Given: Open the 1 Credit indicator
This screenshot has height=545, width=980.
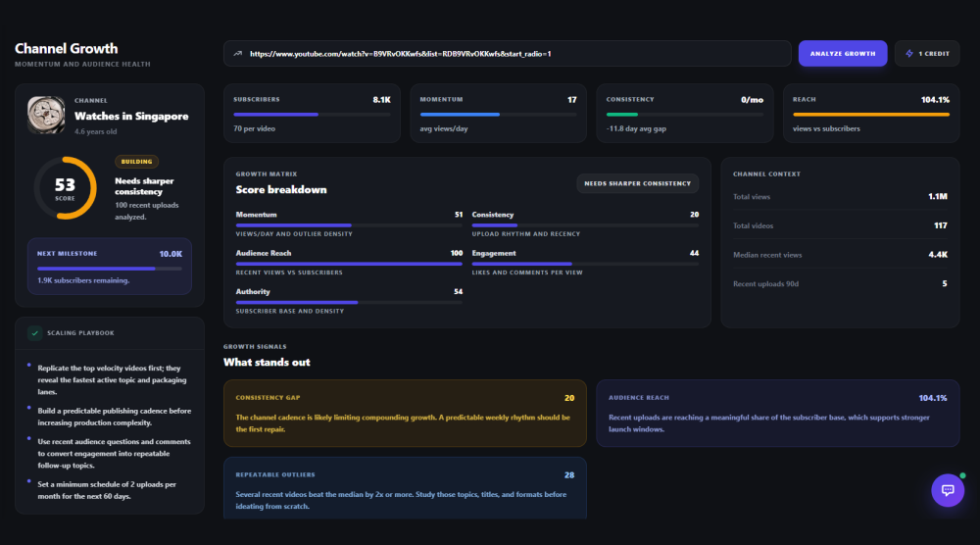Looking at the screenshot, I should [927, 54].
